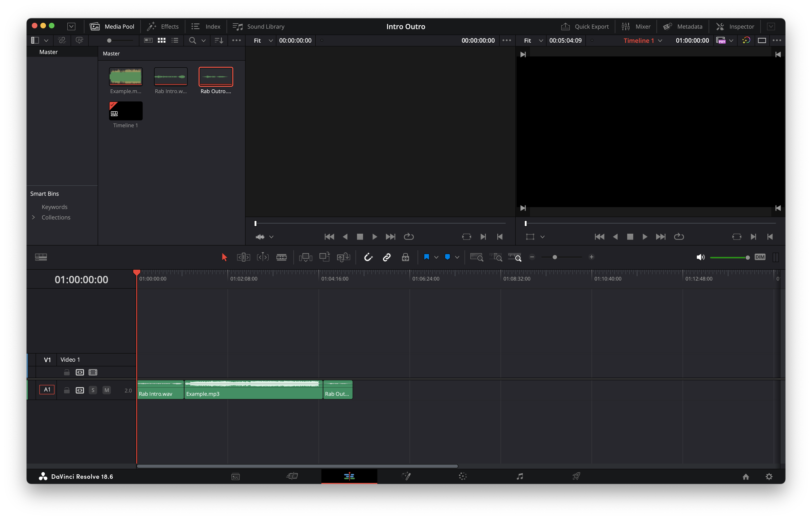Select the Rab Outro clip in Media Pool
The height and width of the screenshot is (519, 812).
pyautogui.click(x=216, y=77)
